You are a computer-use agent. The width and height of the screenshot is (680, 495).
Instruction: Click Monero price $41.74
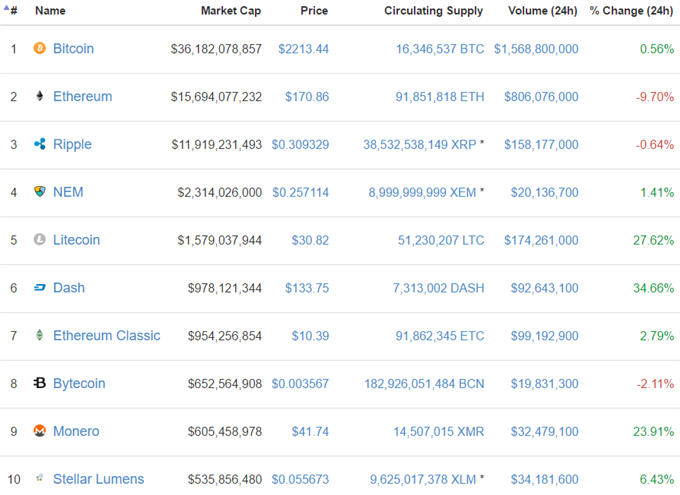coord(310,431)
